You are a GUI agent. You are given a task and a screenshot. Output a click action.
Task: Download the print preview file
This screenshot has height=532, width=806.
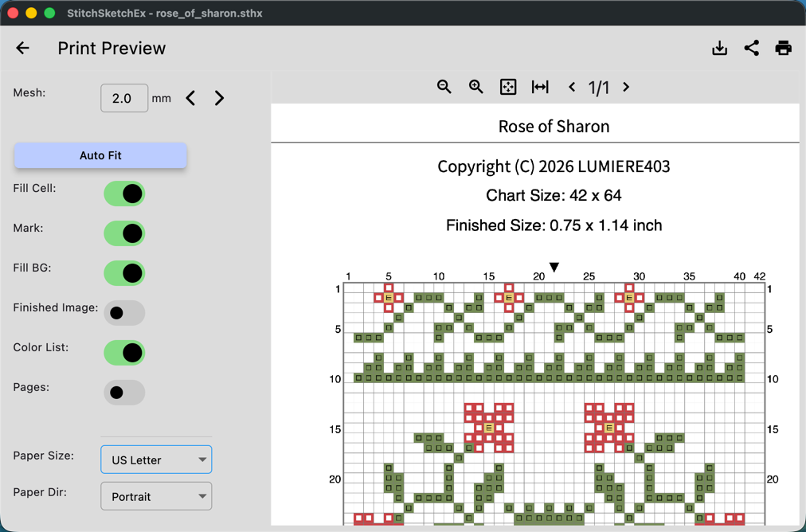click(x=720, y=49)
